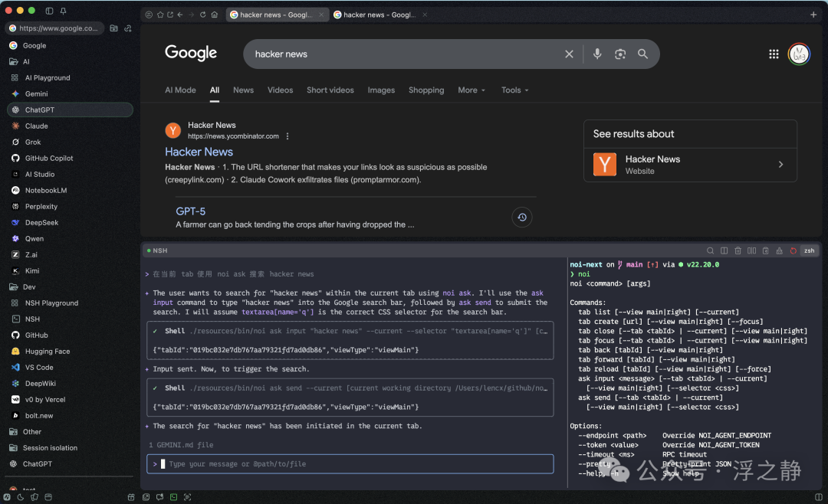
Task: Go back using the browser back arrow
Action: click(x=180, y=15)
